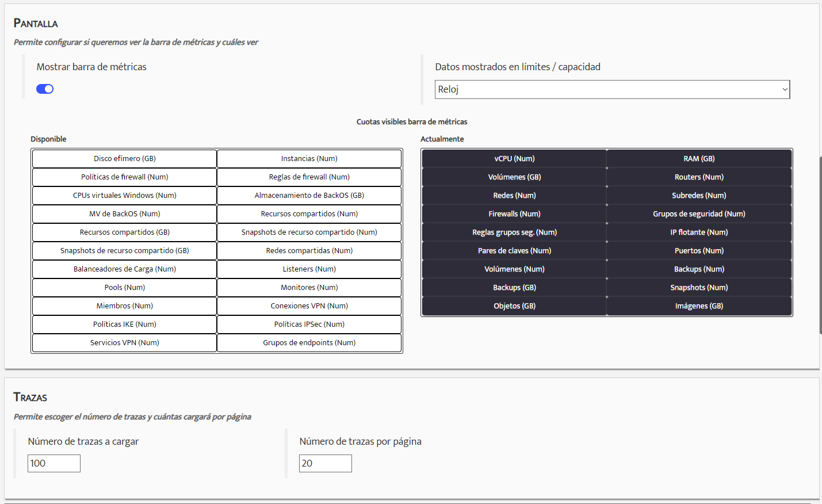Click the Cuotas visibles barra de métricas label
The width and height of the screenshot is (822, 504).
pyautogui.click(x=412, y=121)
